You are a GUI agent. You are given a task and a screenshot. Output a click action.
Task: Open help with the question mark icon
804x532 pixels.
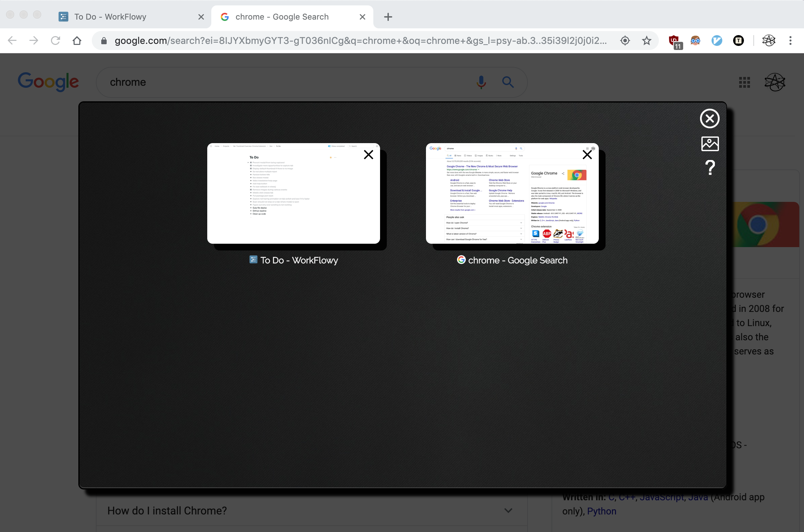(x=710, y=168)
